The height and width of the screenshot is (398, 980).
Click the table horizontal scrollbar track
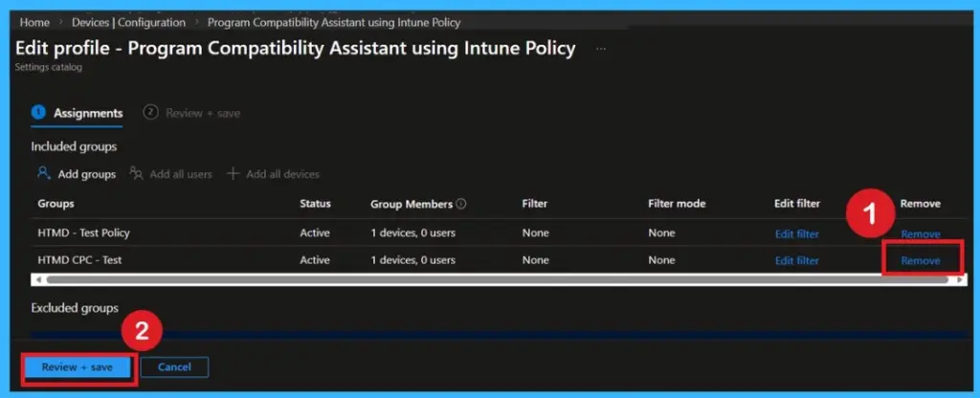(x=498, y=280)
